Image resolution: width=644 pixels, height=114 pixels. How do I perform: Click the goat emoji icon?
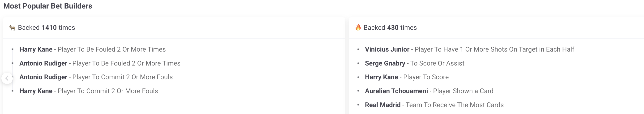12,28
